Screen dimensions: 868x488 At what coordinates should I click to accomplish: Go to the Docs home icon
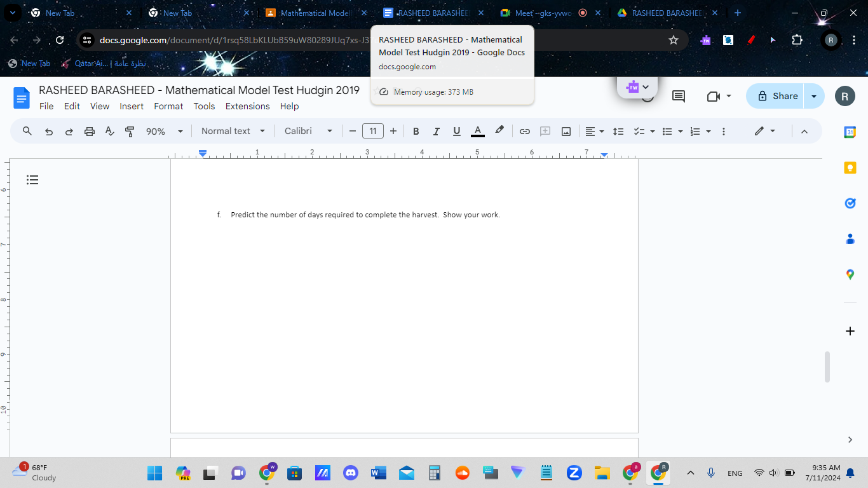pos(22,98)
